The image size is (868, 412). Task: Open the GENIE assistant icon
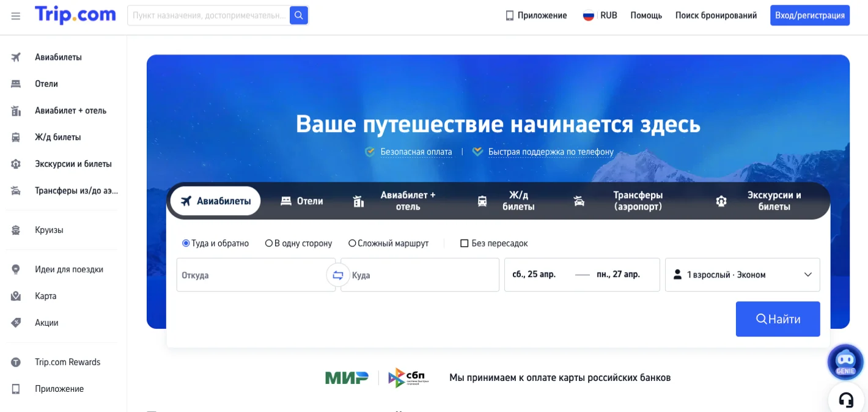[845, 361]
